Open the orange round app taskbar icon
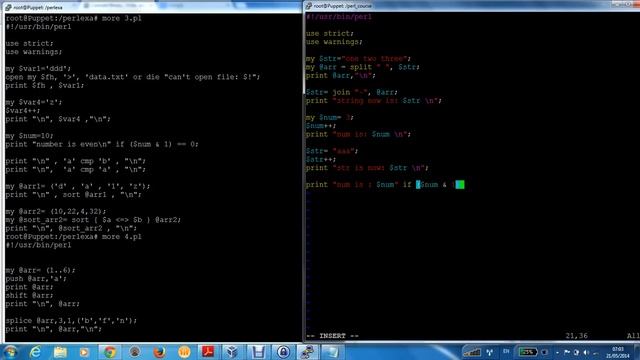Screen dimensions: 640x360 (184, 352)
